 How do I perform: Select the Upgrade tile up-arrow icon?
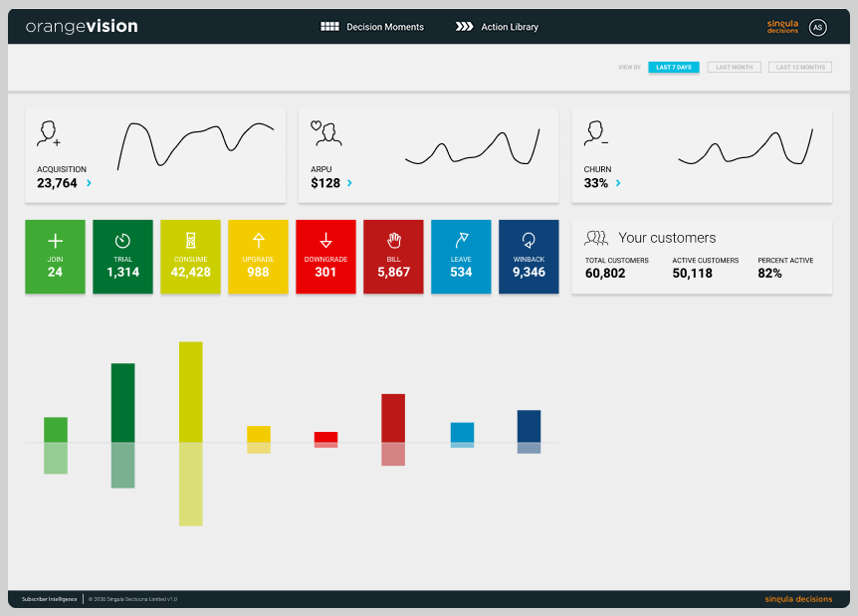pos(258,240)
